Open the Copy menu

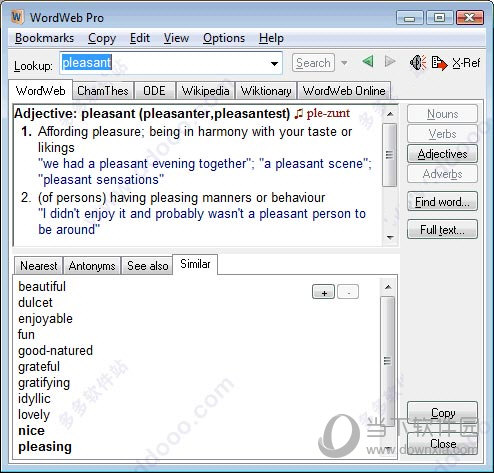coord(102,38)
